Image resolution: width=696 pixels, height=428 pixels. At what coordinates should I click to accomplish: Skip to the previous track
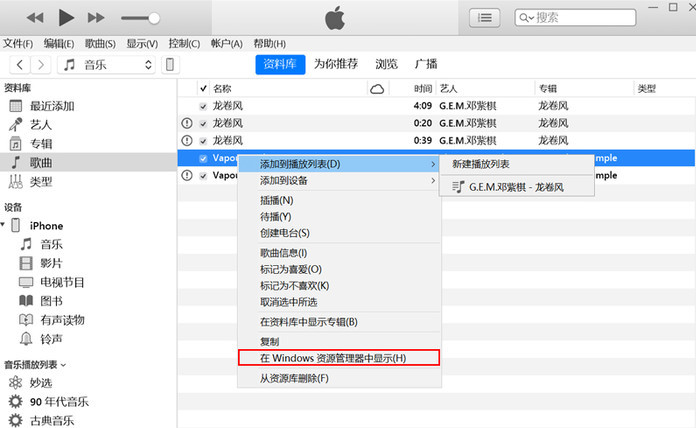[36, 18]
